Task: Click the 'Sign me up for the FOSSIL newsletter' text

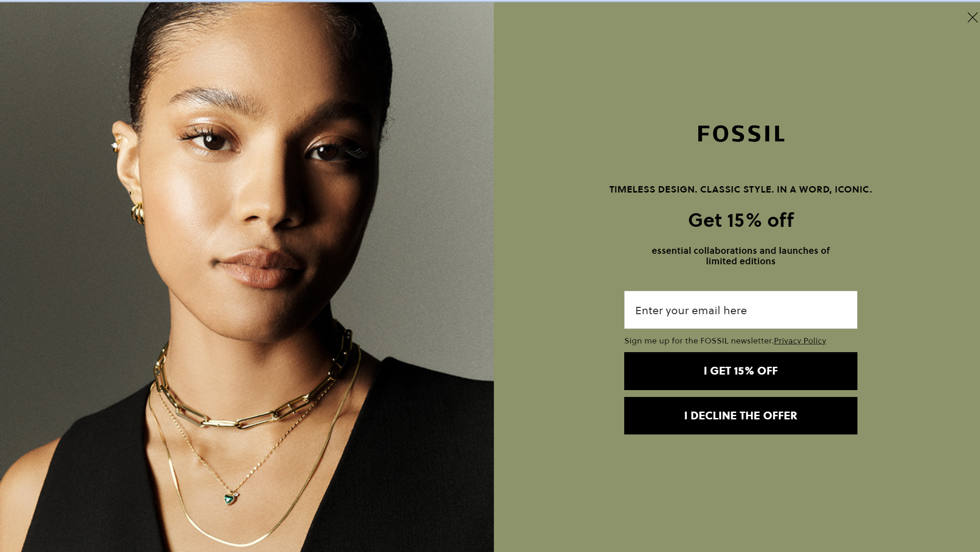Action: point(698,340)
